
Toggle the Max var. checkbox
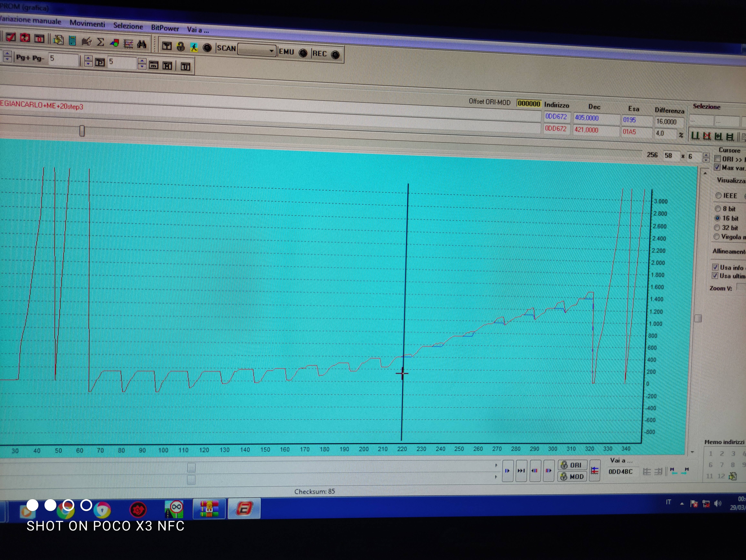(717, 167)
